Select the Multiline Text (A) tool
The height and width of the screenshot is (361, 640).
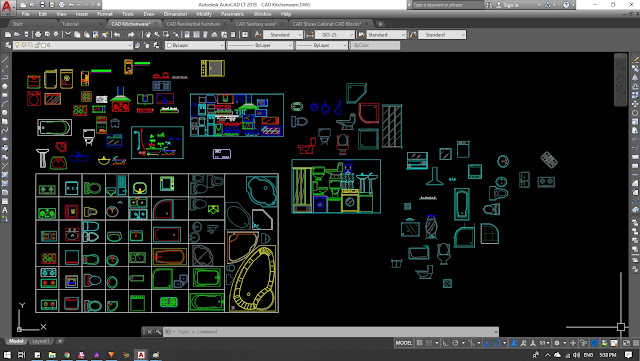(4, 210)
